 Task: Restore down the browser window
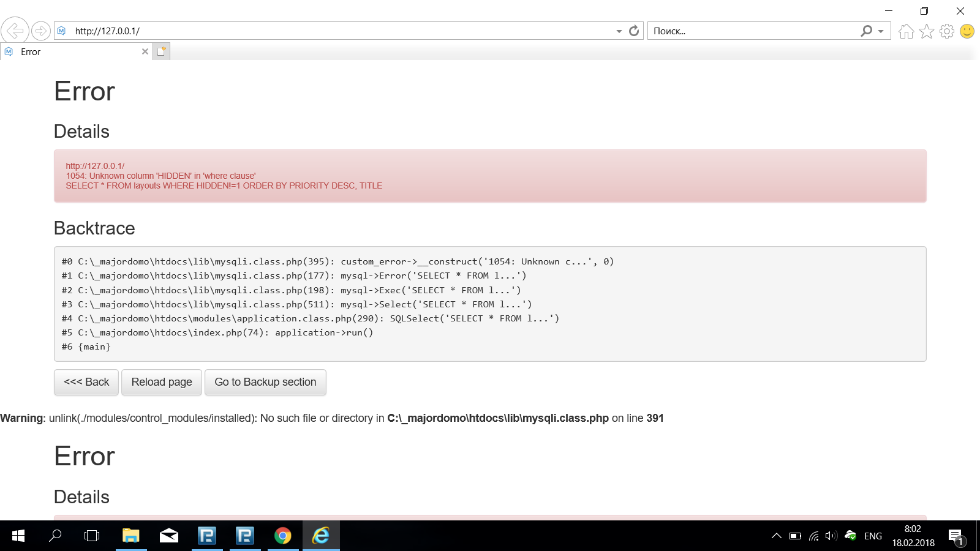924,10
